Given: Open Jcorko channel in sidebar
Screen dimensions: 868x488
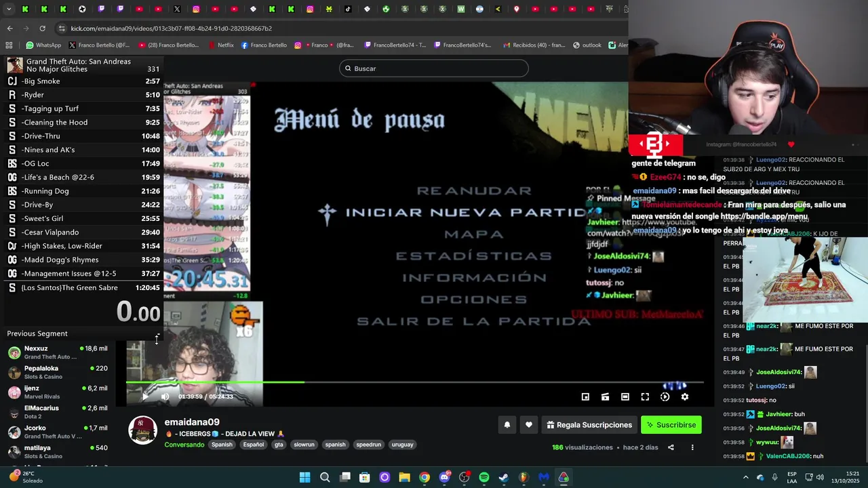Looking at the screenshot, I should [58, 432].
